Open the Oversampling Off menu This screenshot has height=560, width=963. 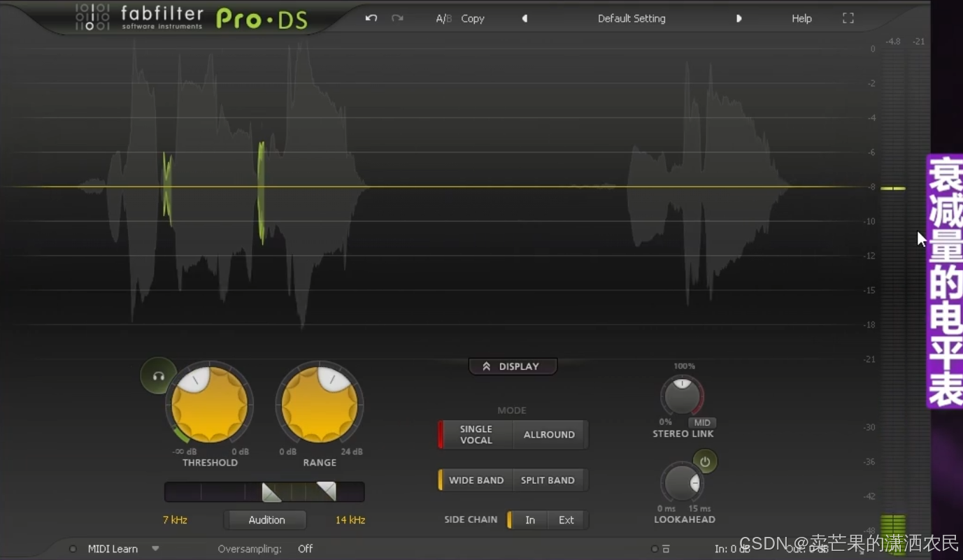pos(306,549)
